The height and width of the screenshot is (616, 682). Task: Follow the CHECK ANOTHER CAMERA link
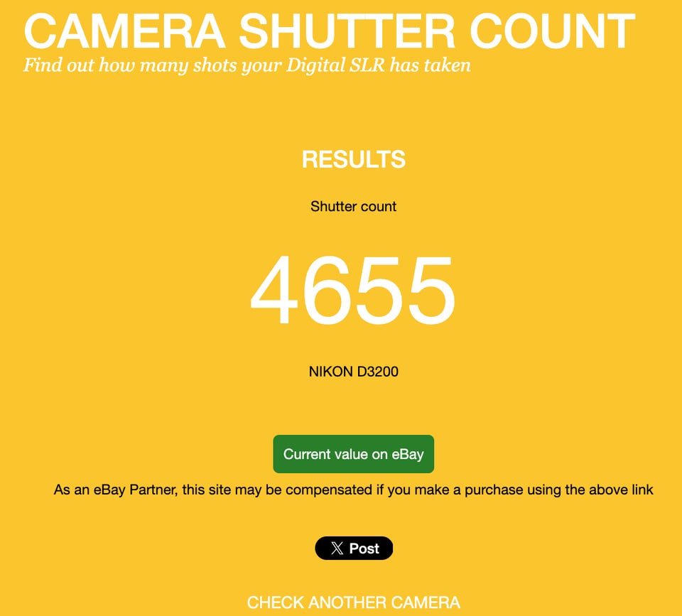[354, 603]
